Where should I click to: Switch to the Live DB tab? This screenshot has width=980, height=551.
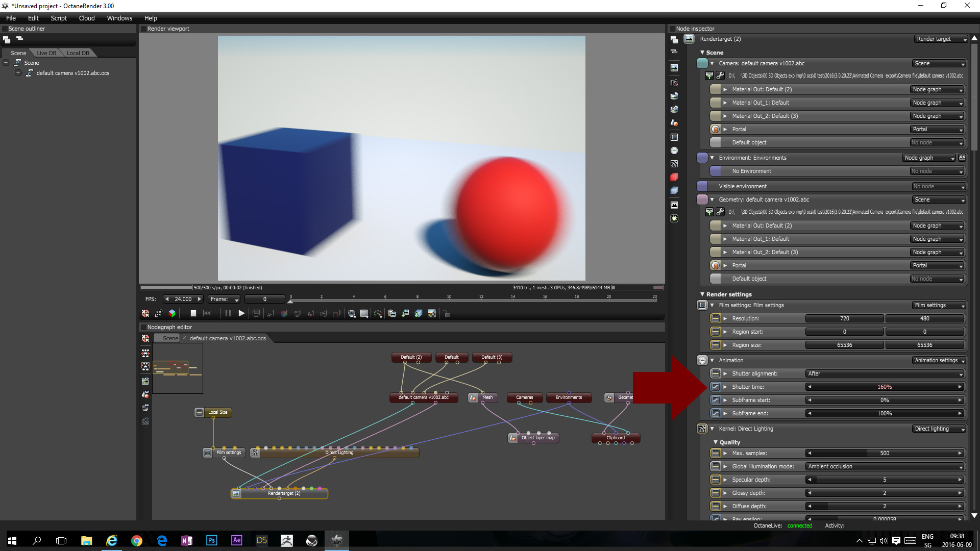coord(46,53)
